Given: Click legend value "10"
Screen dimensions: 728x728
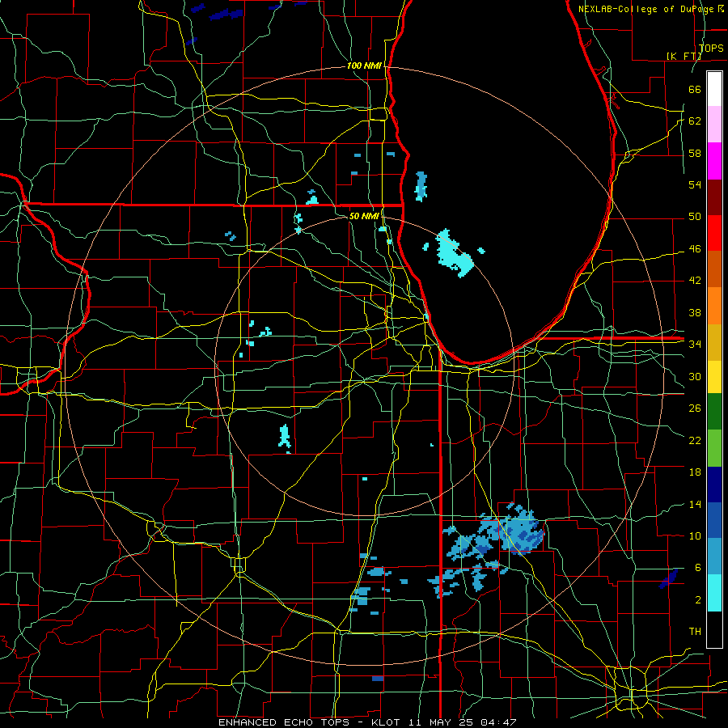Looking at the screenshot, I should (x=695, y=535).
